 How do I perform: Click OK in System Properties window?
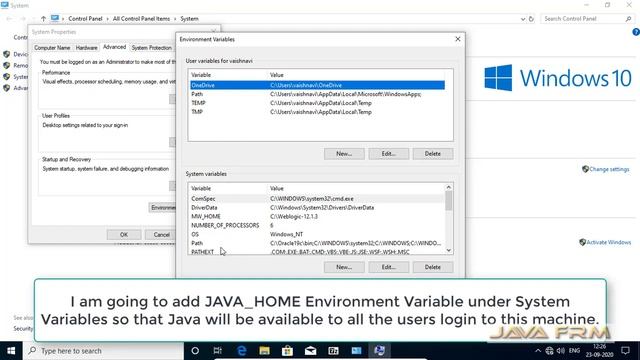pyautogui.click(x=124, y=235)
